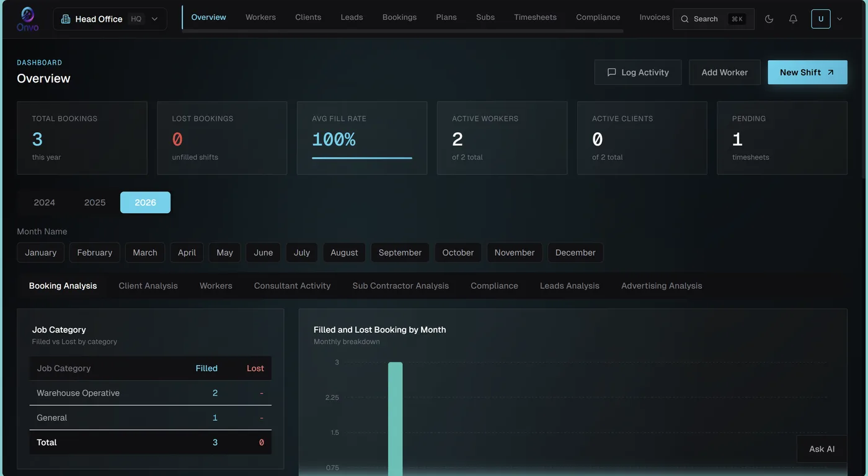Select the year 2025
The image size is (868, 476).
pyautogui.click(x=95, y=203)
